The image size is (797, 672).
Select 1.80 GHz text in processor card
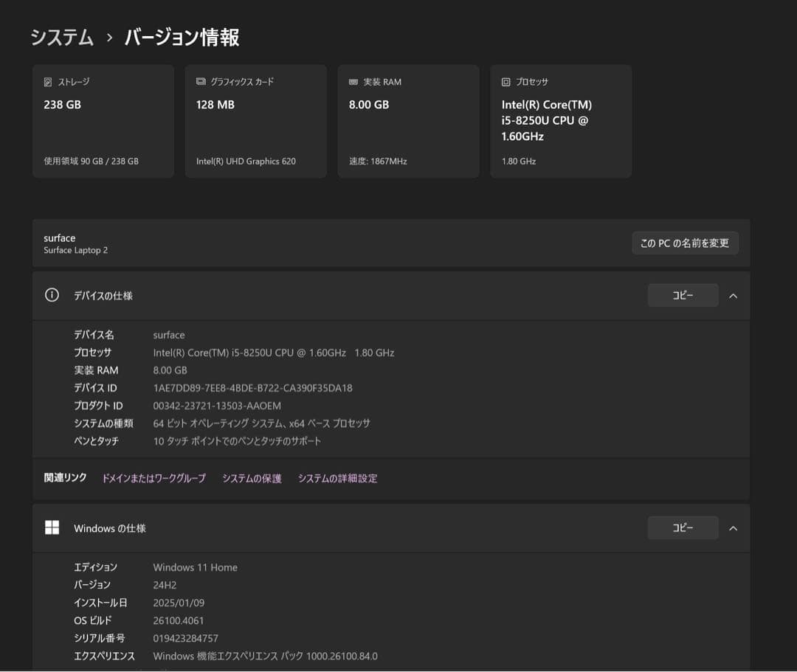(519, 161)
